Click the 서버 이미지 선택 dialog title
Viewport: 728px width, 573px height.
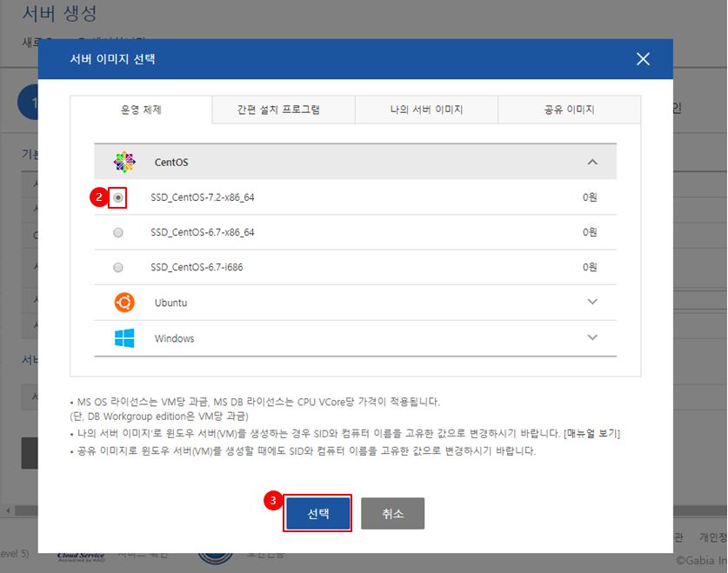click(x=112, y=59)
